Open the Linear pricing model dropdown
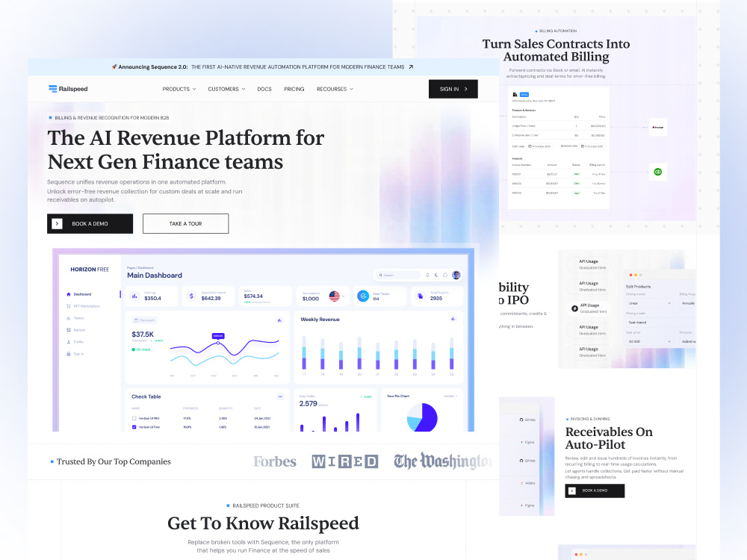Screen dimensions: 747x560 [649, 303]
